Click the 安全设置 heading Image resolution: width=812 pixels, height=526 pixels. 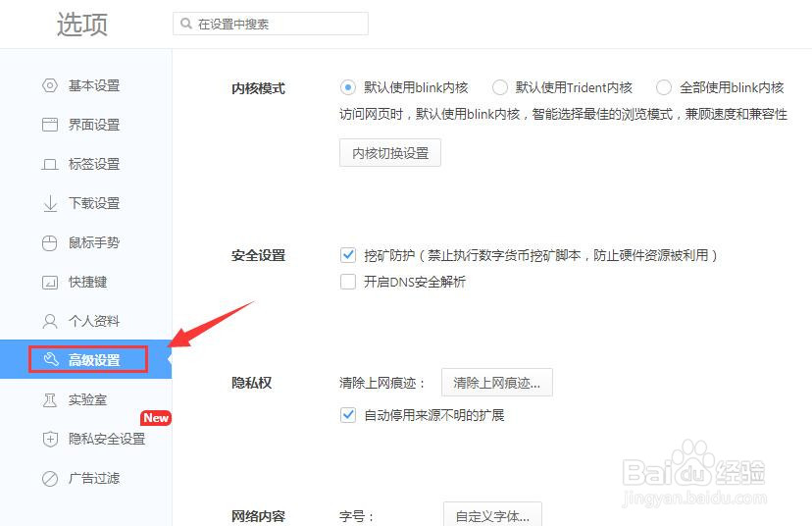click(258, 255)
